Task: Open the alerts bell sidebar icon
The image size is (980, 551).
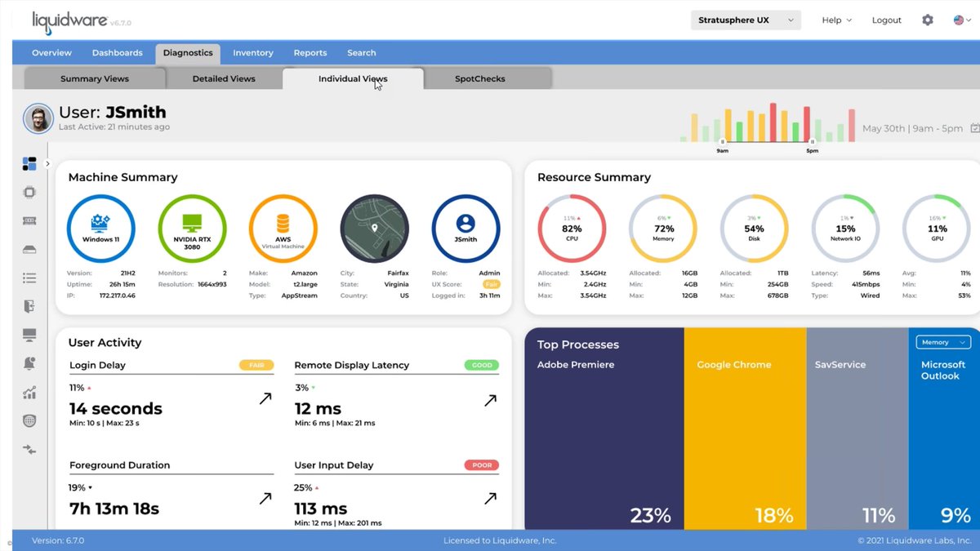Action: 29,364
